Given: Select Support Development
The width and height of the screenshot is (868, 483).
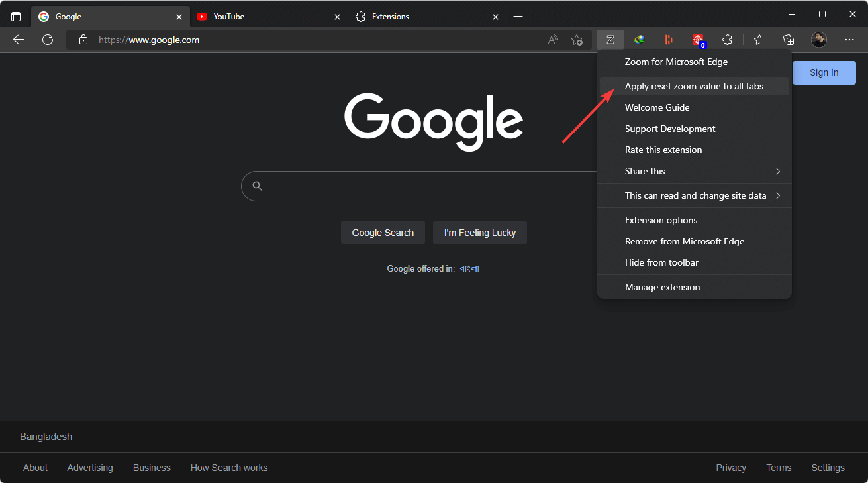Looking at the screenshot, I should click(x=695, y=129).
